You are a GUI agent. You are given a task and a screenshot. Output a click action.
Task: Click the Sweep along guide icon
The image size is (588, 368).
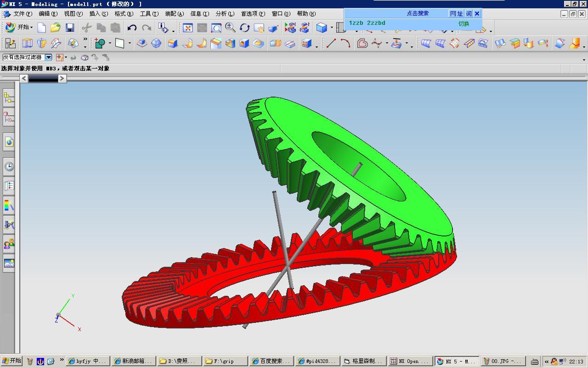(56, 44)
